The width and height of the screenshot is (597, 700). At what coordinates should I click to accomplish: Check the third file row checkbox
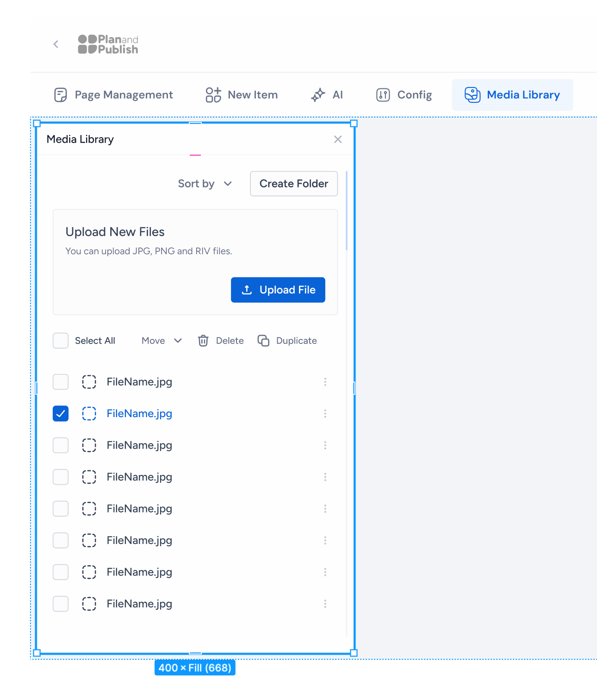(61, 445)
